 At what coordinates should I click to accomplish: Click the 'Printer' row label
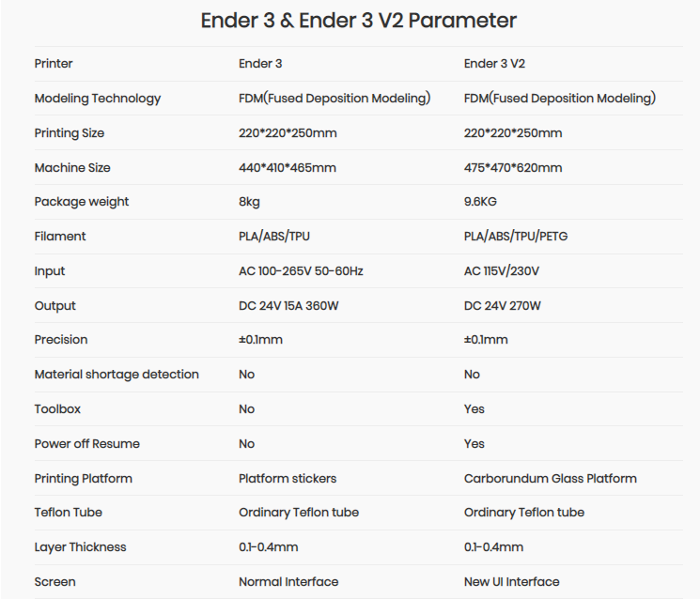click(x=54, y=64)
